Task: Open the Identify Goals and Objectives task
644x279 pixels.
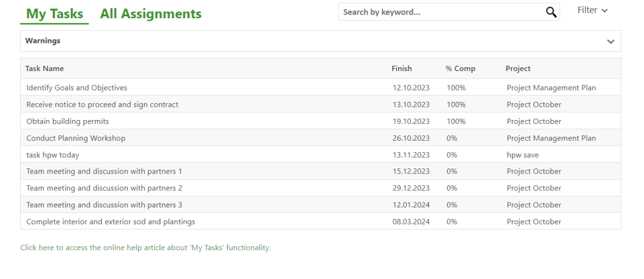Action: pyautogui.click(x=77, y=88)
